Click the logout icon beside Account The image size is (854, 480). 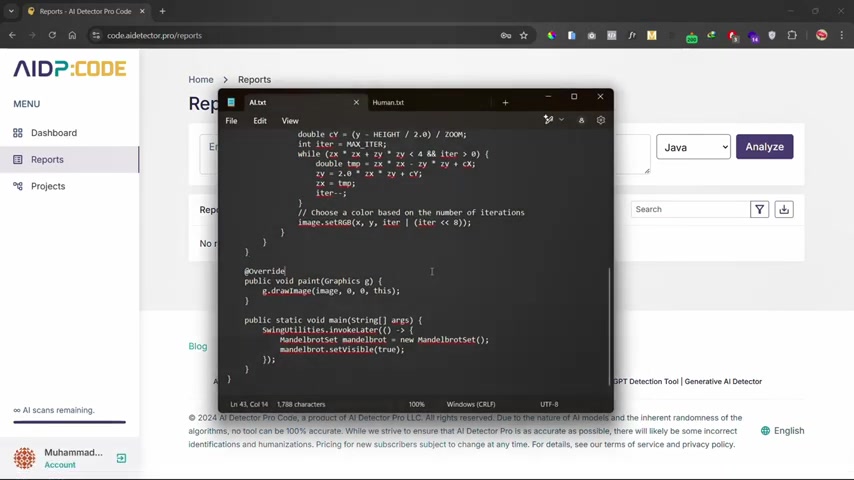coord(121,459)
